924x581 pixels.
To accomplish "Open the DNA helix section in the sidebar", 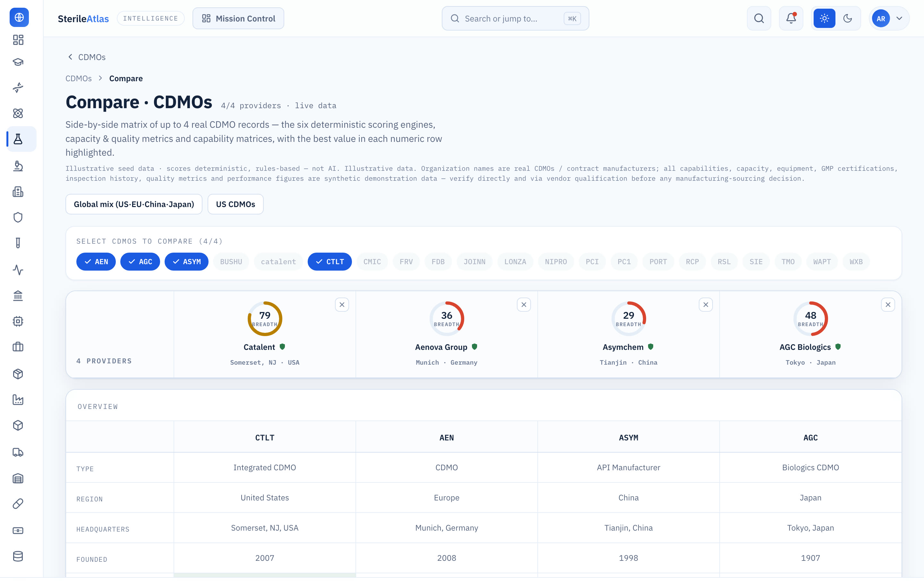I will [18, 88].
